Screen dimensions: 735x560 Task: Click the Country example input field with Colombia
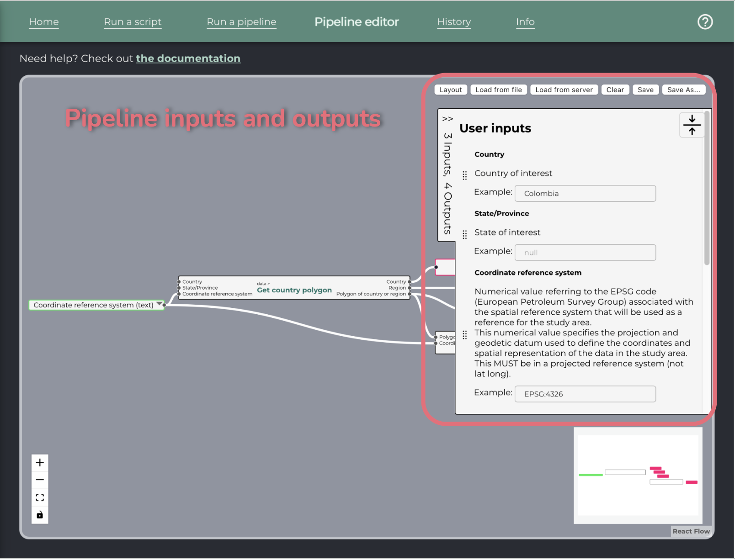tap(585, 193)
